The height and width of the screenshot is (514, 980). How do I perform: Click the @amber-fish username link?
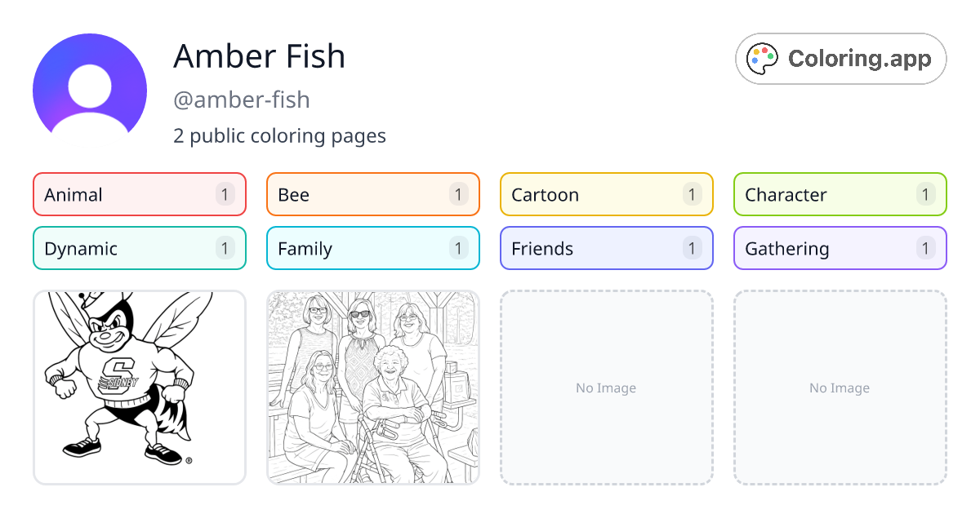(242, 100)
